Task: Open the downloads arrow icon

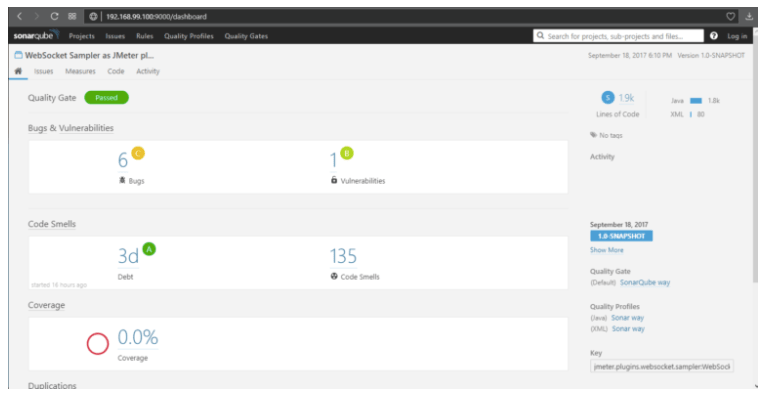Action: (749, 16)
